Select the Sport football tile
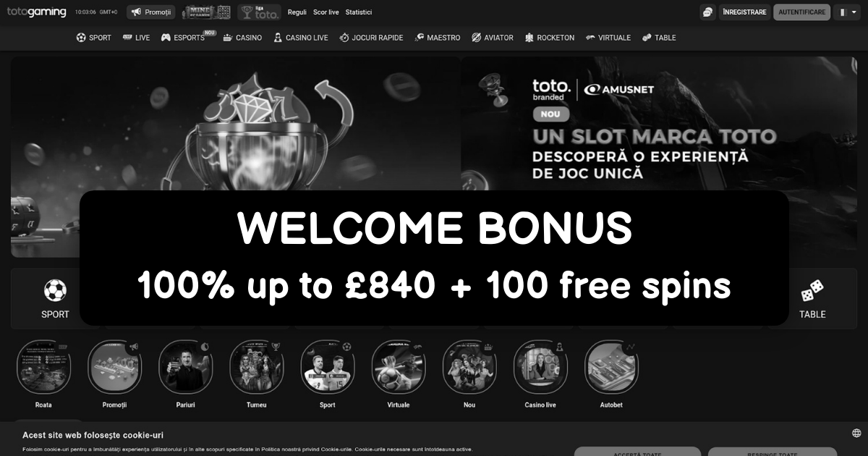This screenshot has height=456, width=868. tap(55, 299)
